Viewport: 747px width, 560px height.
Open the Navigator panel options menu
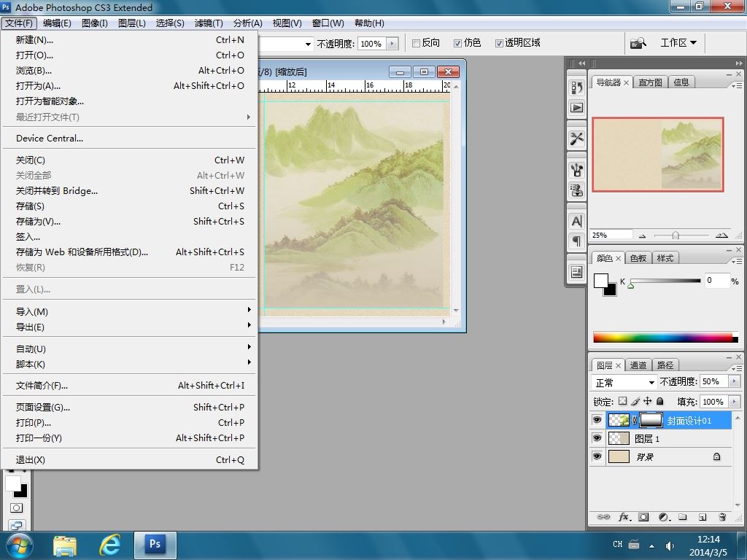(x=737, y=85)
